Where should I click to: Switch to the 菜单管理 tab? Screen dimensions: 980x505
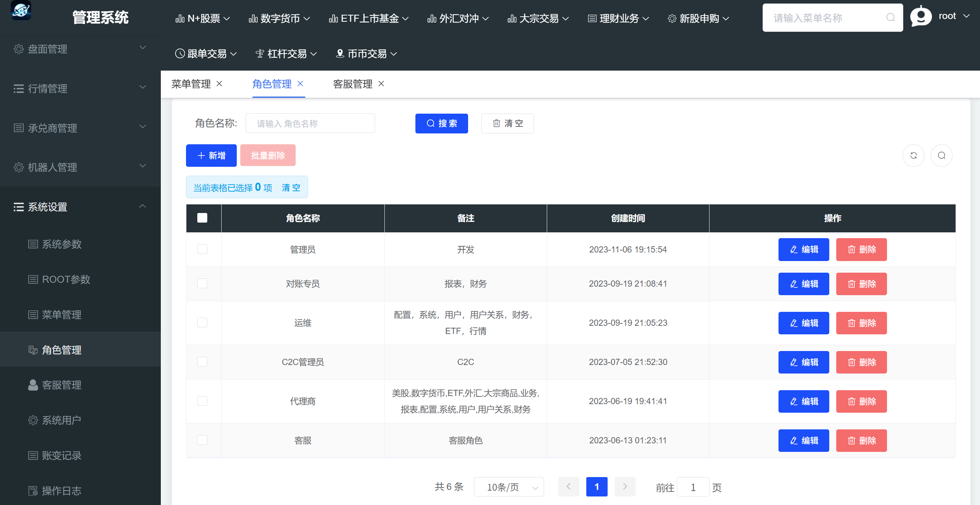click(191, 84)
